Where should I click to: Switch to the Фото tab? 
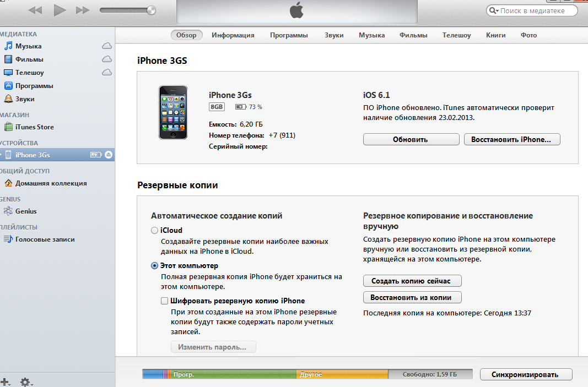528,35
